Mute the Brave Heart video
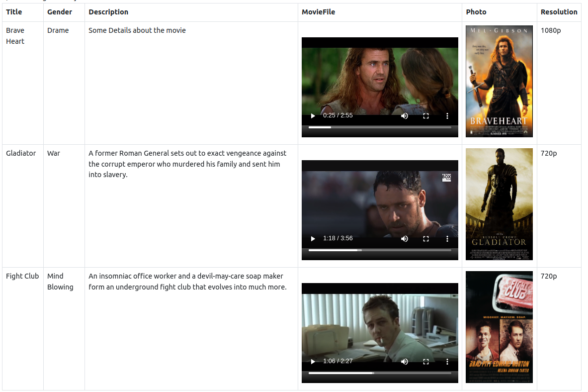 tap(404, 115)
